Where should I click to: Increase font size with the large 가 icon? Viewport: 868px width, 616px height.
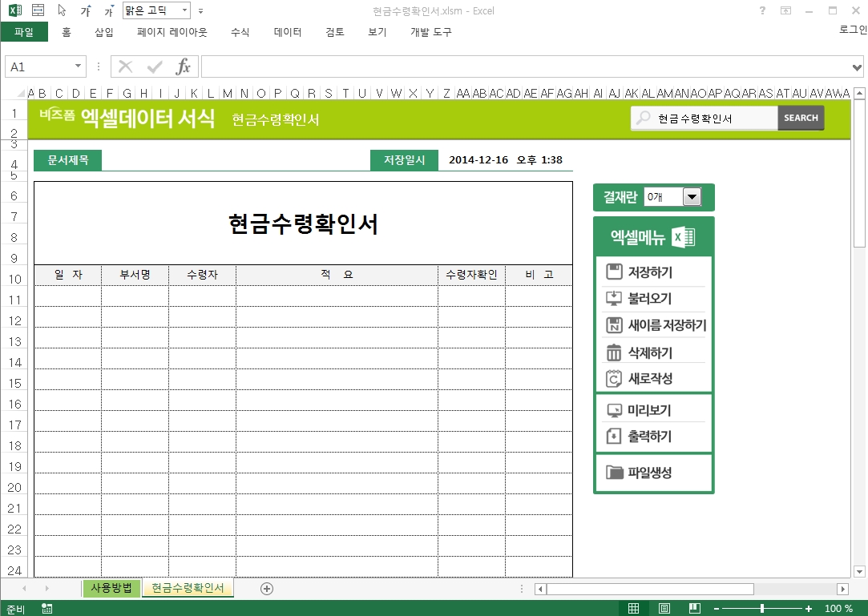86,10
